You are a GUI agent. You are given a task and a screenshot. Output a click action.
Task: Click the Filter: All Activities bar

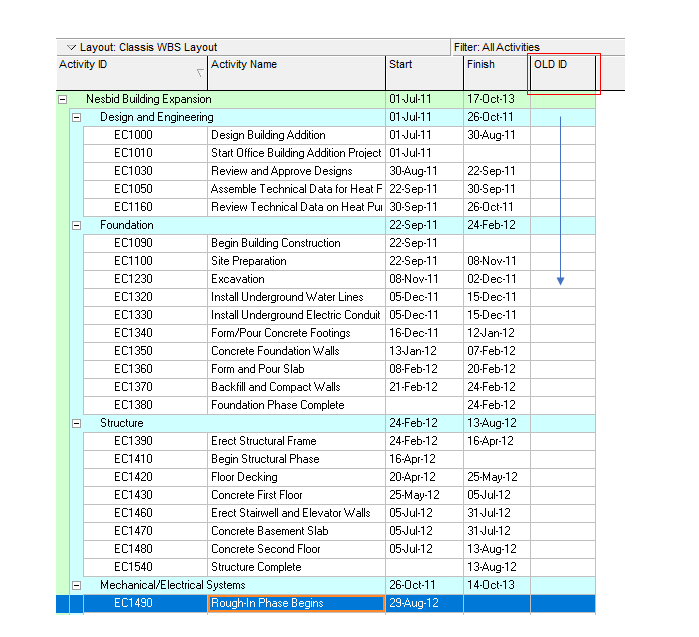pyautogui.click(x=538, y=47)
